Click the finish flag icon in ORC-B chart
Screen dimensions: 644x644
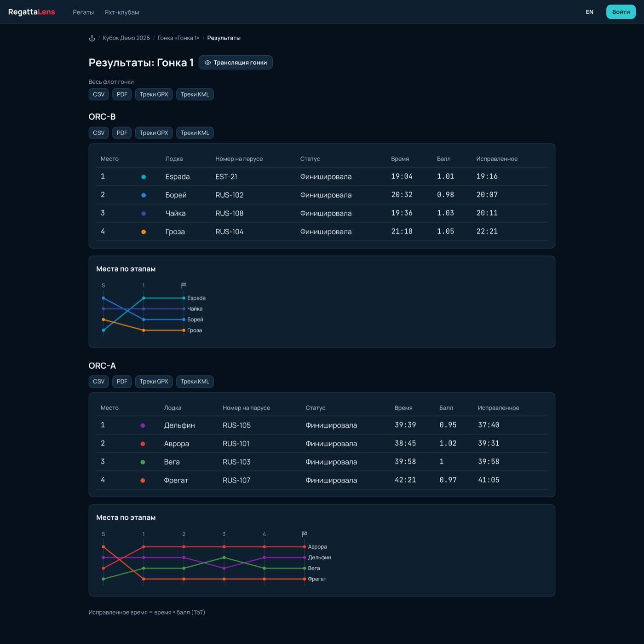184,285
